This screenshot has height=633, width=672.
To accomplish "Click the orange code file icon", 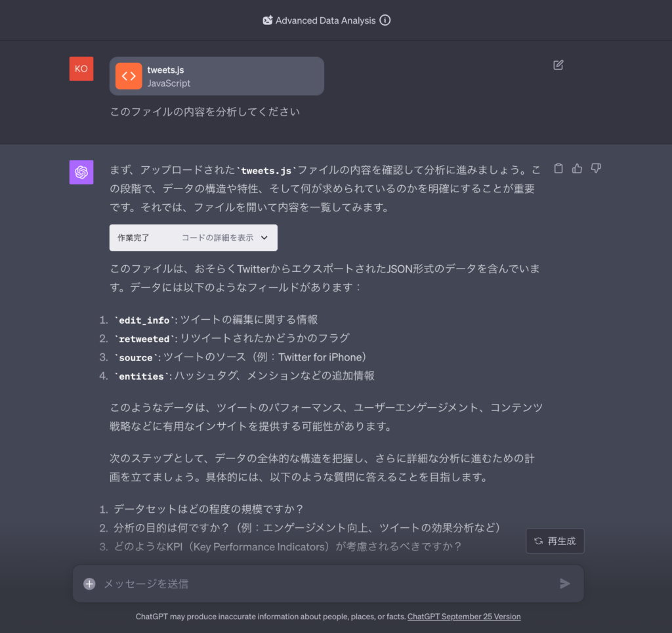I will point(129,76).
